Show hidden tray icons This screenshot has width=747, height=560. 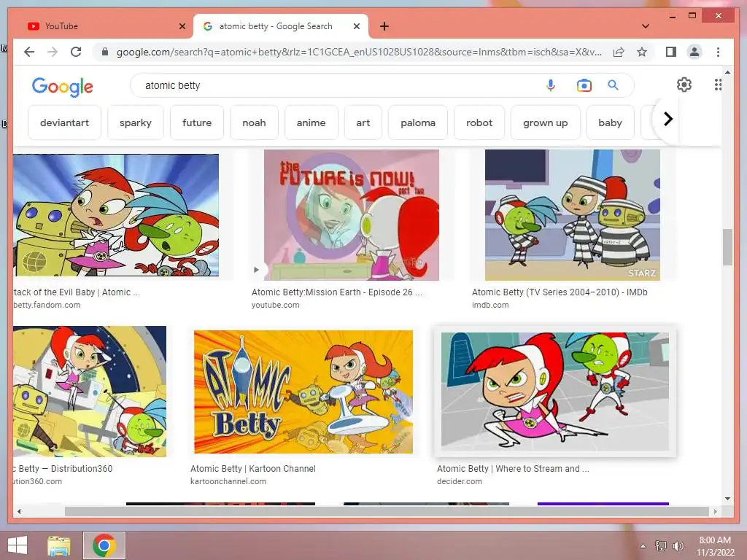click(x=643, y=545)
